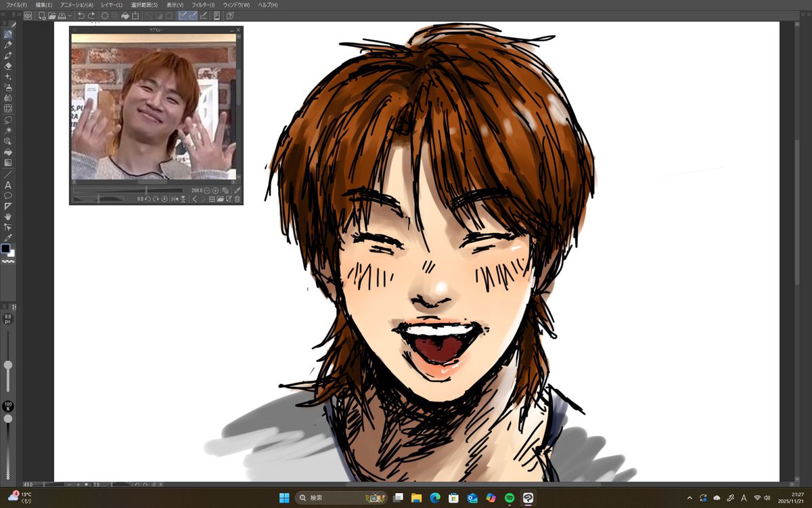
Task: Open the 選択範囲(S) menu
Action: (x=144, y=5)
